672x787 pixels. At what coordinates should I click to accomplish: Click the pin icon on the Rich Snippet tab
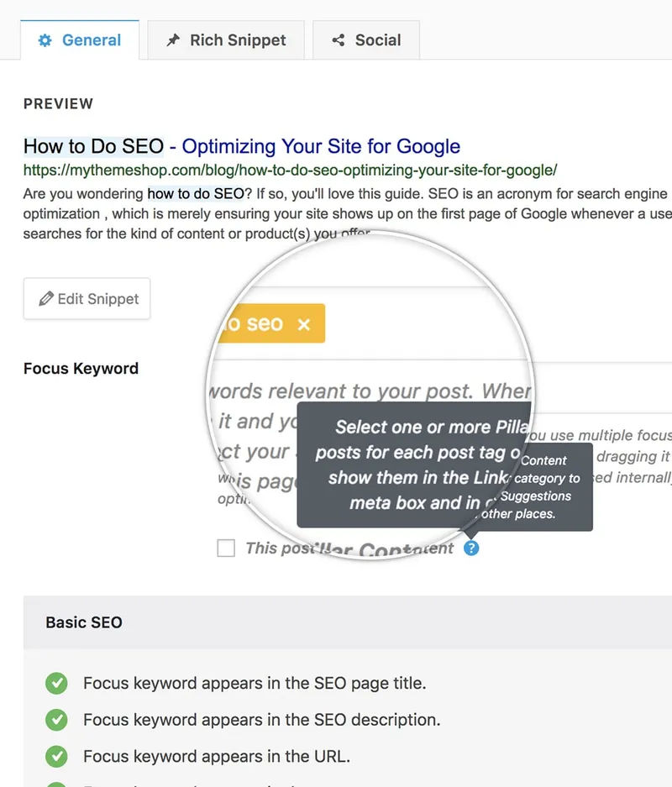pos(172,39)
